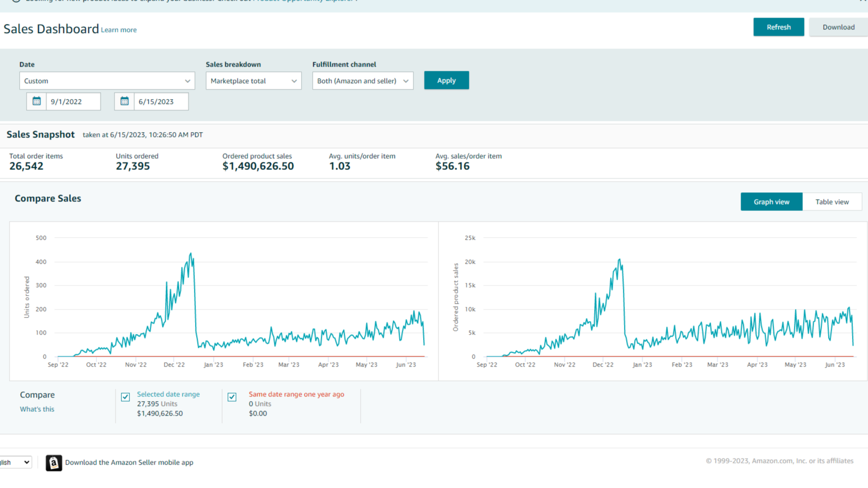
Task: Click the Ordered product sales axis label on right chart
Action: [456, 297]
